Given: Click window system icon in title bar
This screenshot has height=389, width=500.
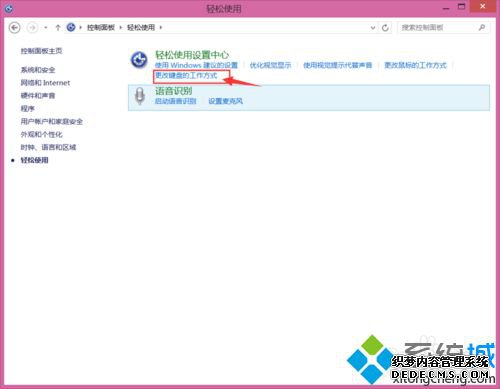Looking at the screenshot, I should pos(9,8).
